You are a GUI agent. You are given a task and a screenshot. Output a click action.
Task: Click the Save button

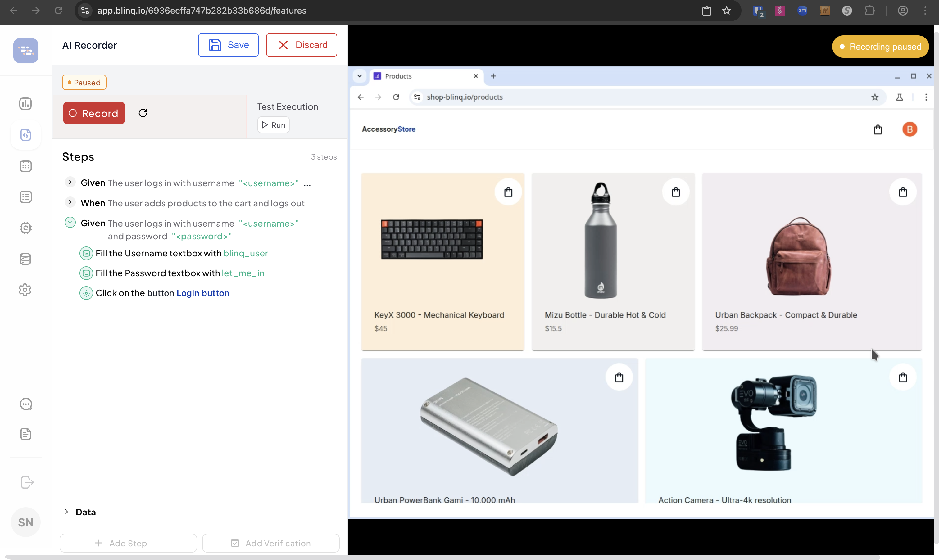[228, 45]
